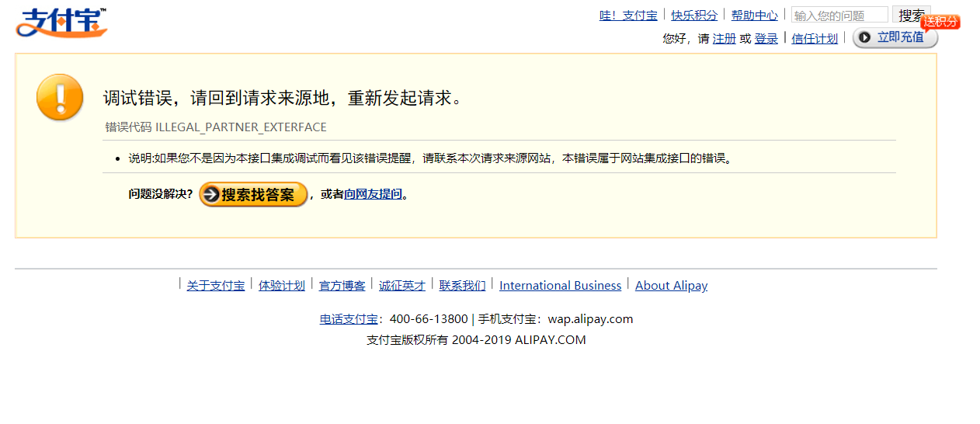Click the 立即充值 recharge button
This screenshot has width=980, height=424.
895,37
